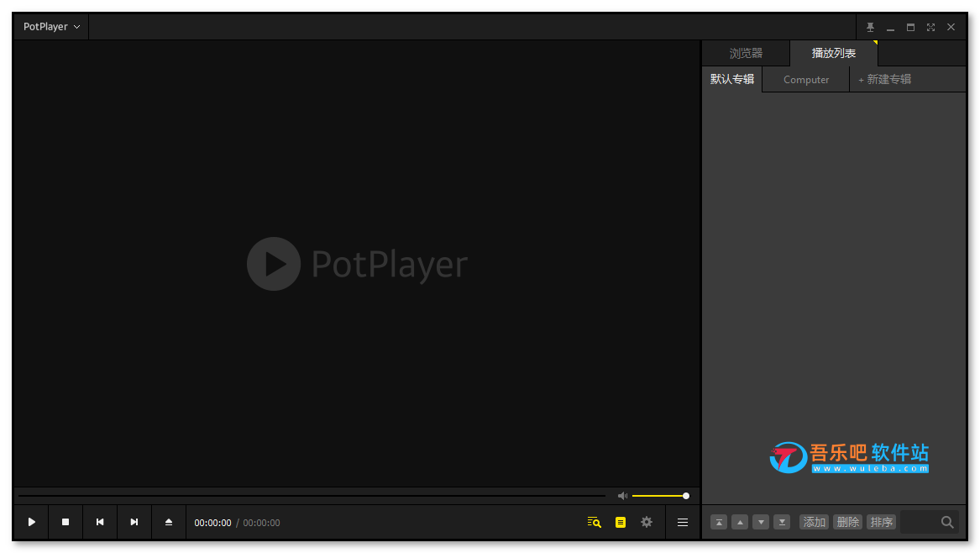
Task: Skip to the next track
Action: tap(134, 523)
